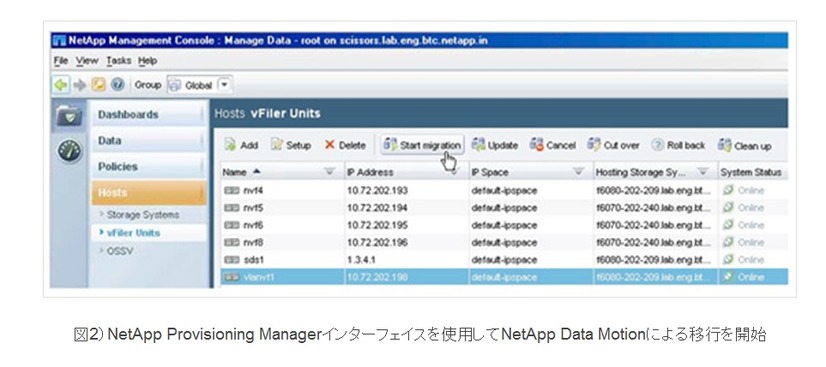Select the nvf8 row

pos(504,242)
